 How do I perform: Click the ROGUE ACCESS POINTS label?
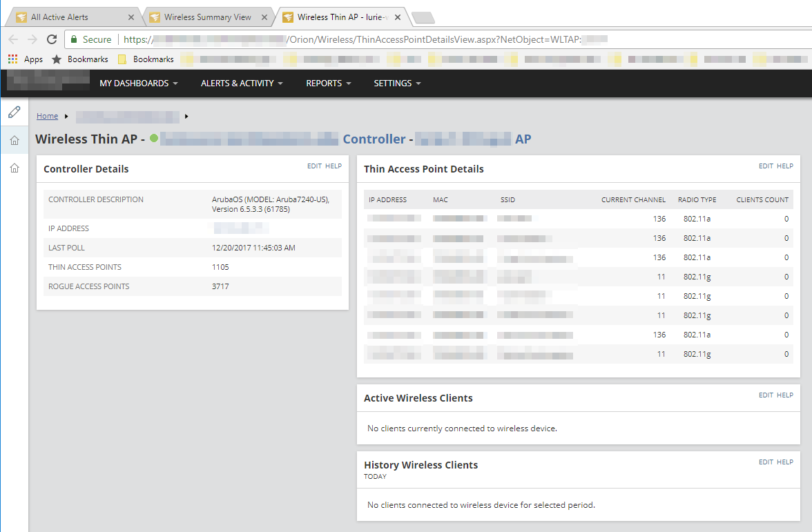tap(88, 286)
